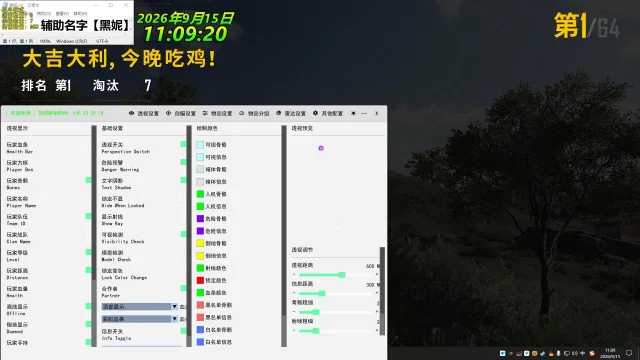The height and width of the screenshot is (360, 640).
Task: Toggle the Offline option switch
Action: tap(88, 306)
